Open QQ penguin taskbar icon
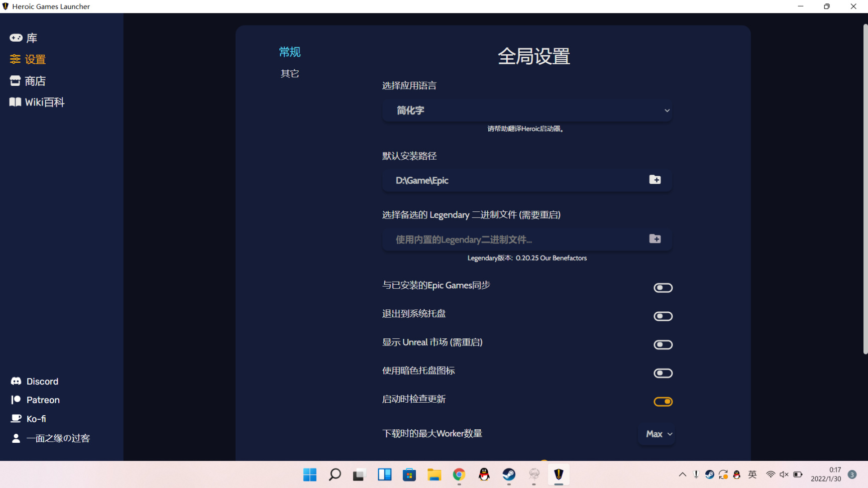This screenshot has width=868, height=488. [484, 474]
